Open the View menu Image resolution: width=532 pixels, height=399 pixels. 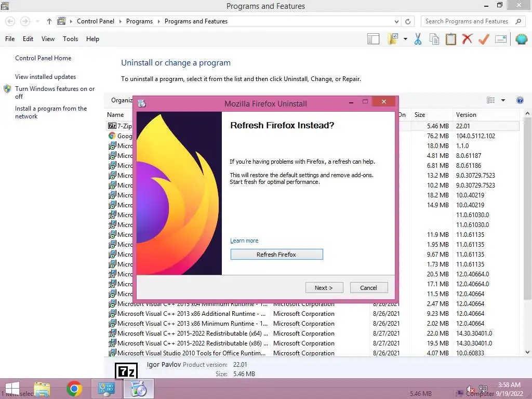pos(48,39)
